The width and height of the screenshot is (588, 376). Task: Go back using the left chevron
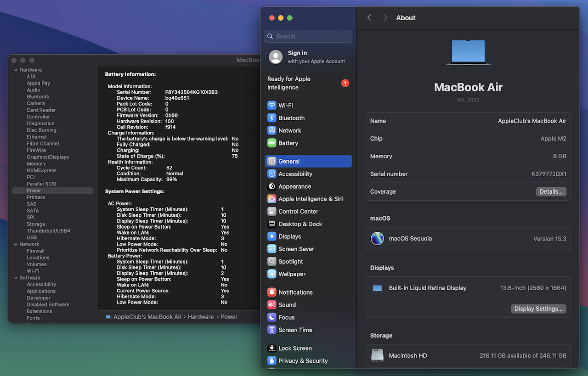pyautogui.click(x=369, y=18)
